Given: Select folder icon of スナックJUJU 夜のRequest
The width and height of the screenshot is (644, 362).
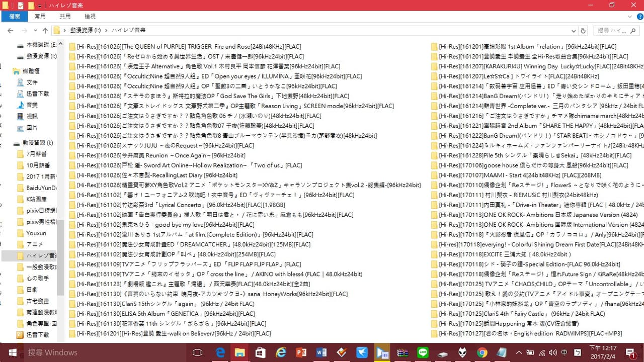Looking at the screenshot, I should click(72, 146).
